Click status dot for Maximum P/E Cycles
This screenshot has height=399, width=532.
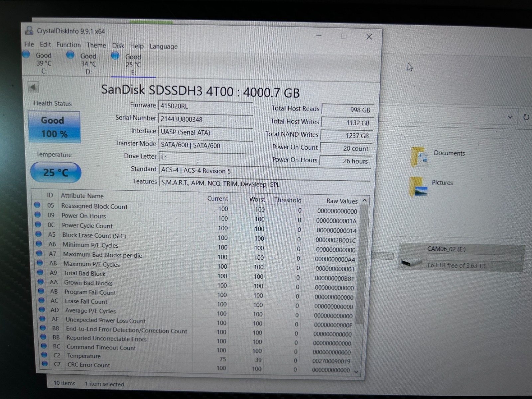40,263
